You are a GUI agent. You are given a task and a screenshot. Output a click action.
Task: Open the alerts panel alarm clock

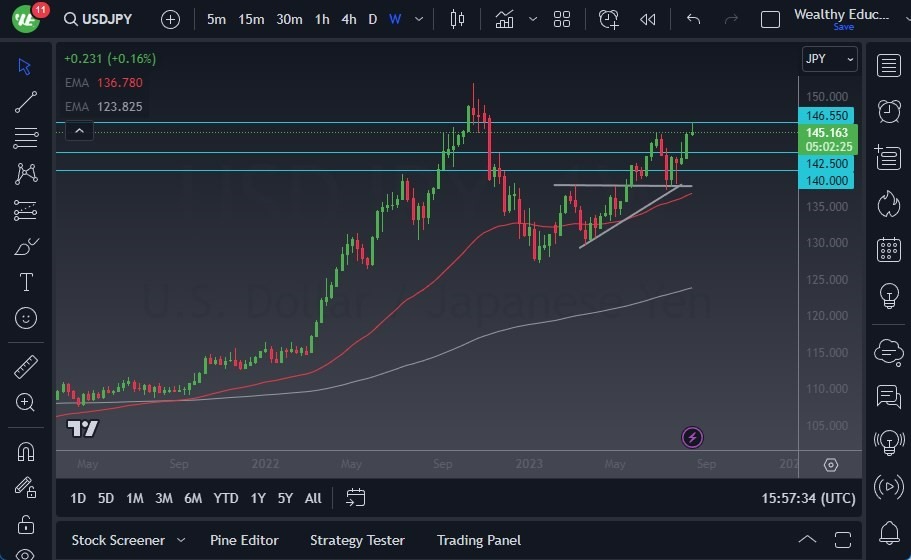point(888,111)
